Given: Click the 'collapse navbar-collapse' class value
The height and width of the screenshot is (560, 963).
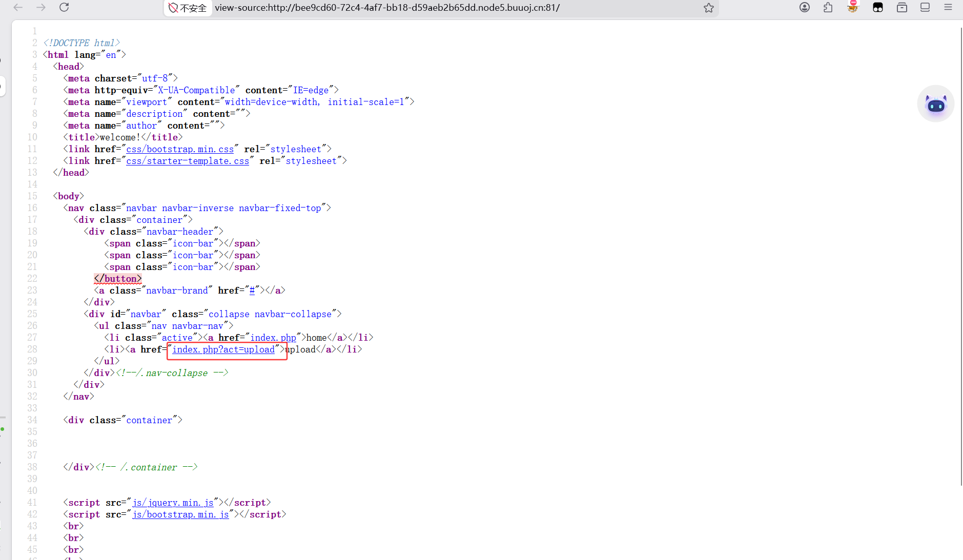Looking at the screenshot, I should 270,314.
